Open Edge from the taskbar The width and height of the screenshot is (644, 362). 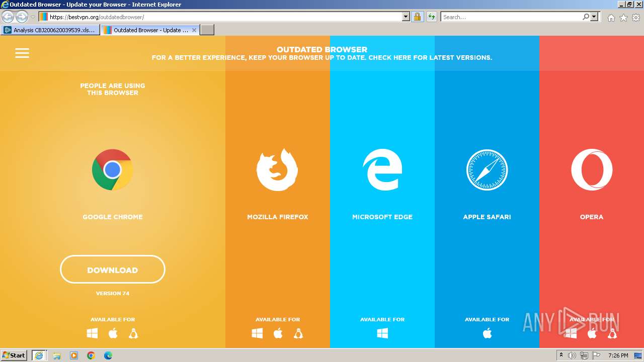(108, 355)
